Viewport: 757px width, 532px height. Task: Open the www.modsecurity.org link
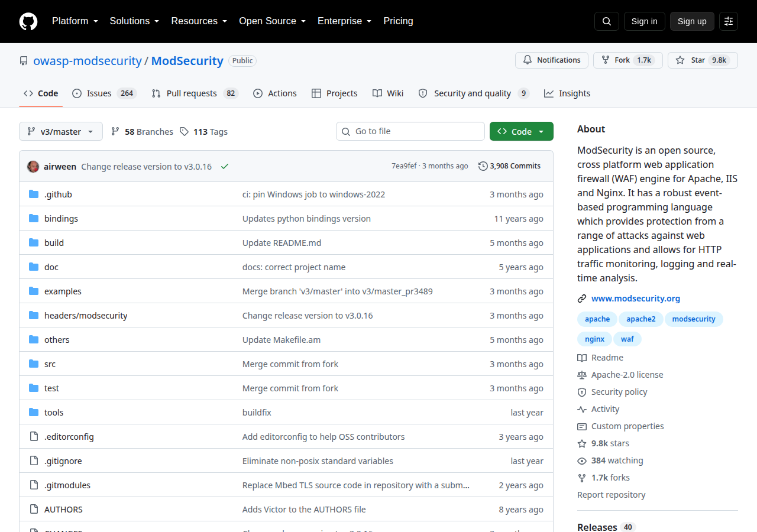click(636, 299)
